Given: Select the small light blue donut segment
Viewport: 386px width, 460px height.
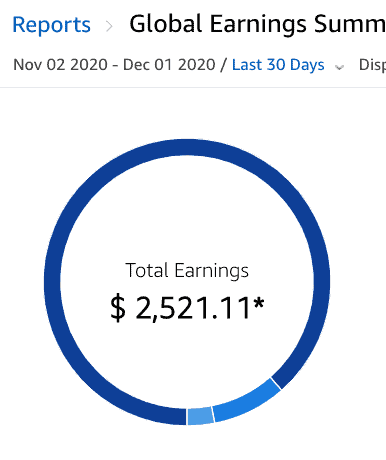Looking at the screenshot, I should [200, 416].
